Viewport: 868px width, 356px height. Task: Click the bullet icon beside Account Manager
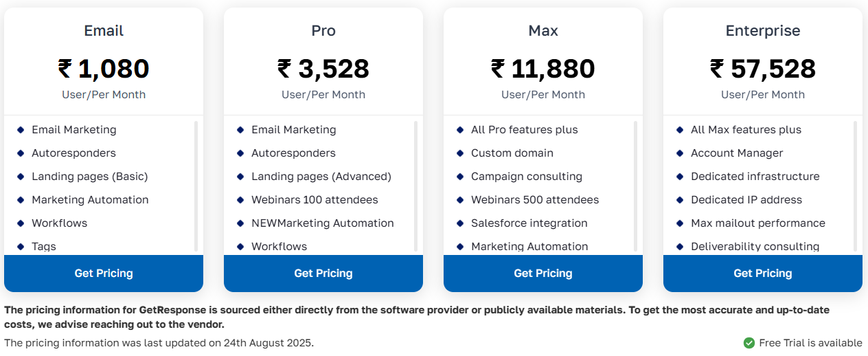coord(680,153)
